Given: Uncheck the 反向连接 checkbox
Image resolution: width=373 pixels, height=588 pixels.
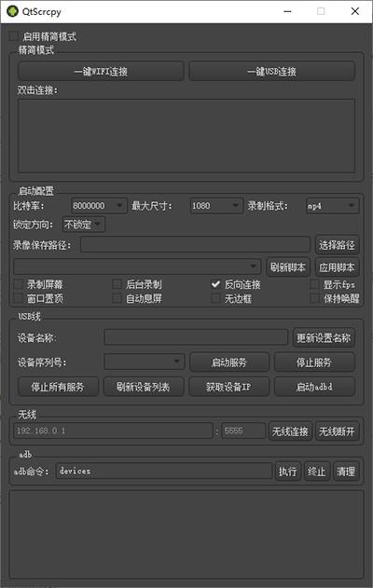Looking at the screenshot, I should click(215, 284).
